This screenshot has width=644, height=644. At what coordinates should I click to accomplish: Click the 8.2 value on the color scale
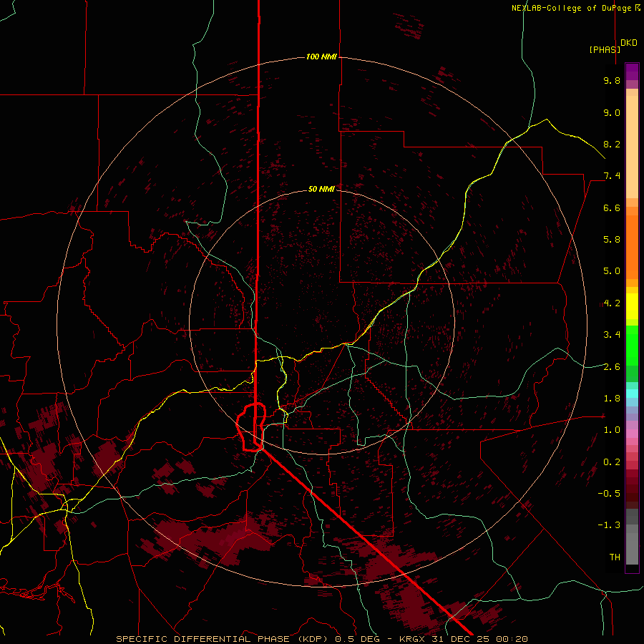pos(612,144)
